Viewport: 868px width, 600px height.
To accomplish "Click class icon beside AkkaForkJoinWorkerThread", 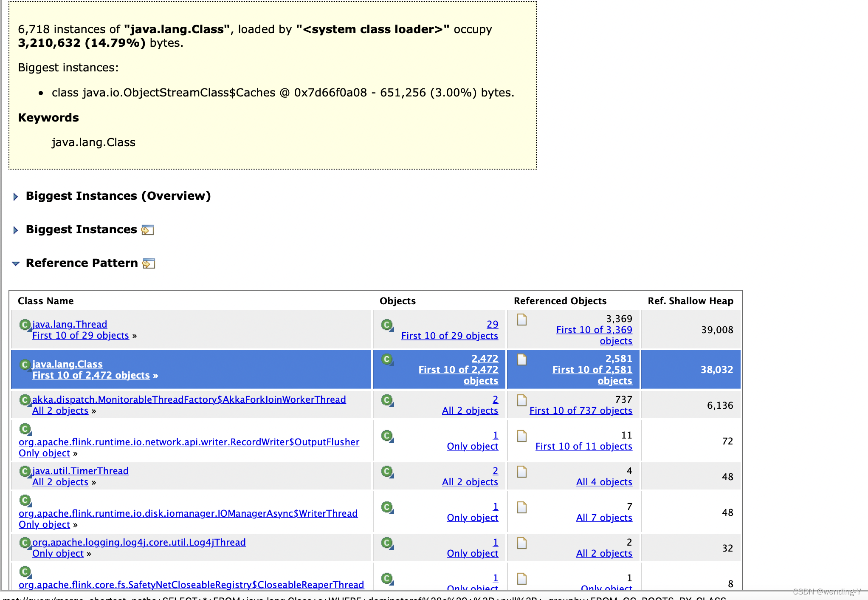I will coord(25,400).
